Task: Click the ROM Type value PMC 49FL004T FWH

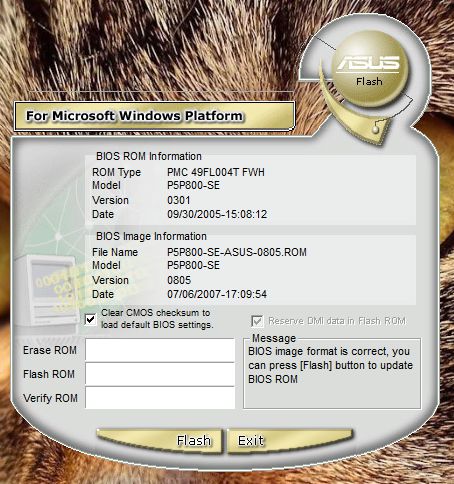Action: [216, 172]
